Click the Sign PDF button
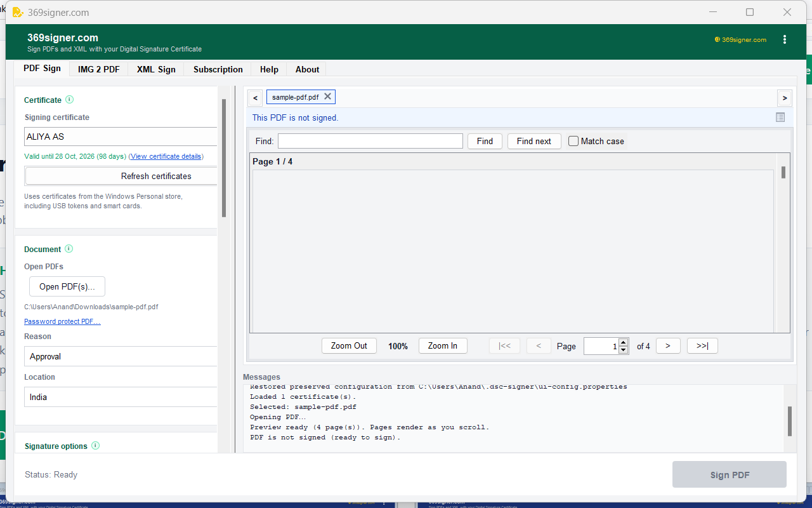 [x=730, y=474]
